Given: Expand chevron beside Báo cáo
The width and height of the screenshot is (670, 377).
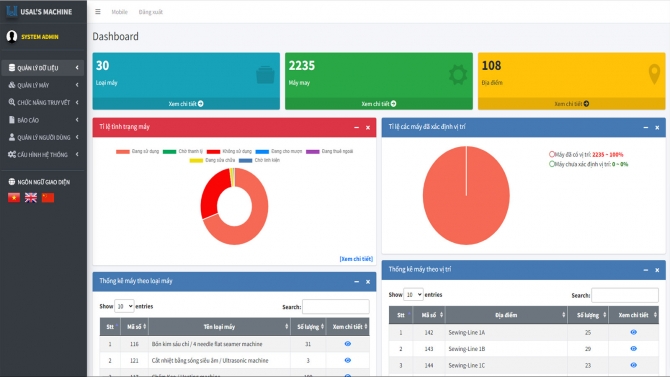Looking at the screenshot, I should coord(77,120).
